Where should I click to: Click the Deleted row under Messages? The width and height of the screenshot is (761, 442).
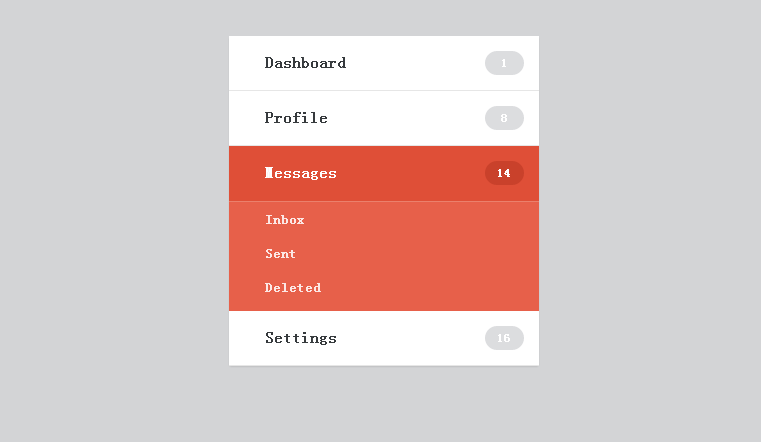coord(384,288)
